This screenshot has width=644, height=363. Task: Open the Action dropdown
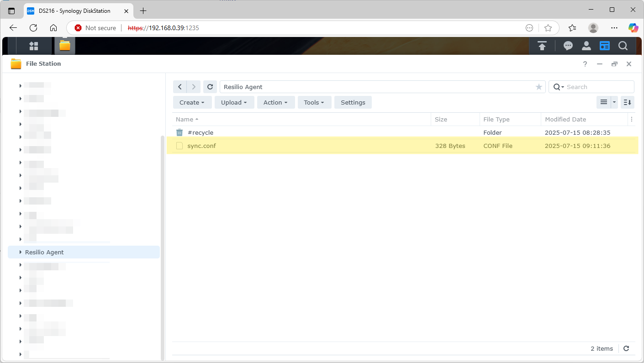click(x=275, y=102)
